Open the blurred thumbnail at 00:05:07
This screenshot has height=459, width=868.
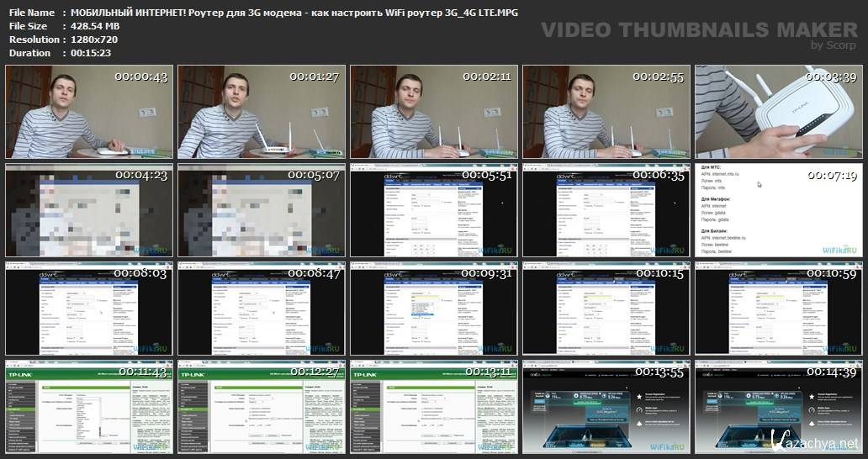[x=260, y=210]
